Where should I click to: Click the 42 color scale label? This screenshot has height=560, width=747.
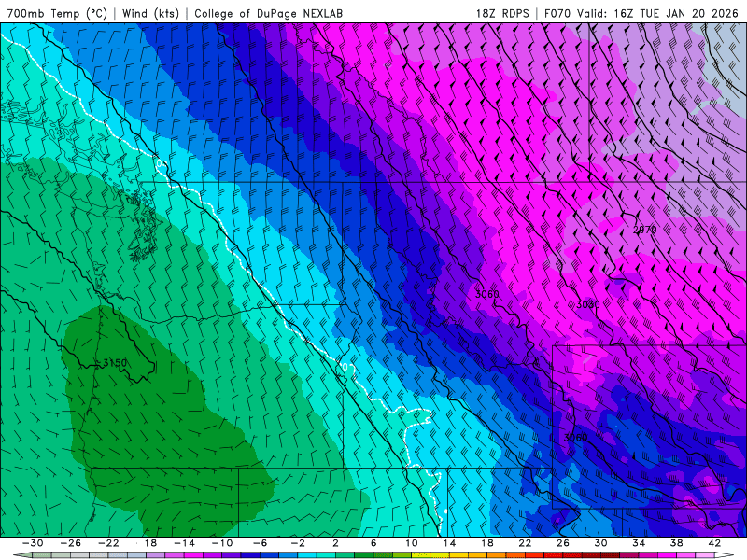coord(714,543)
